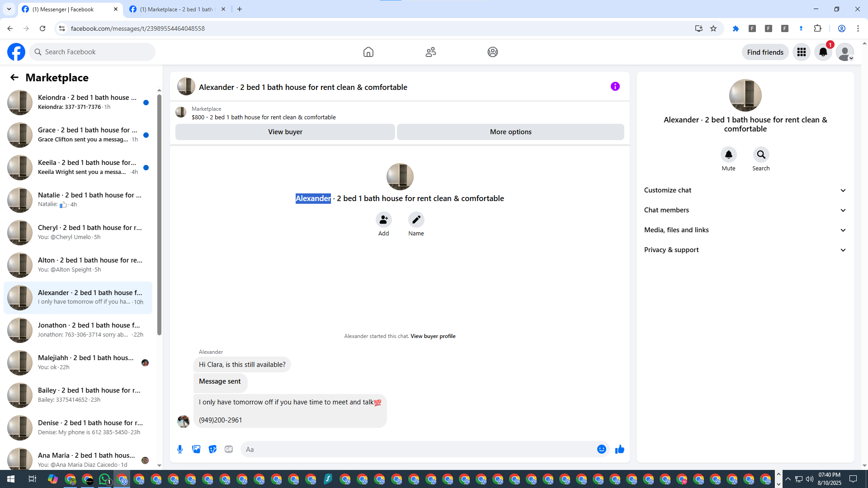
Task: Attach a photo with the image icon
Action: coord(196,449)
